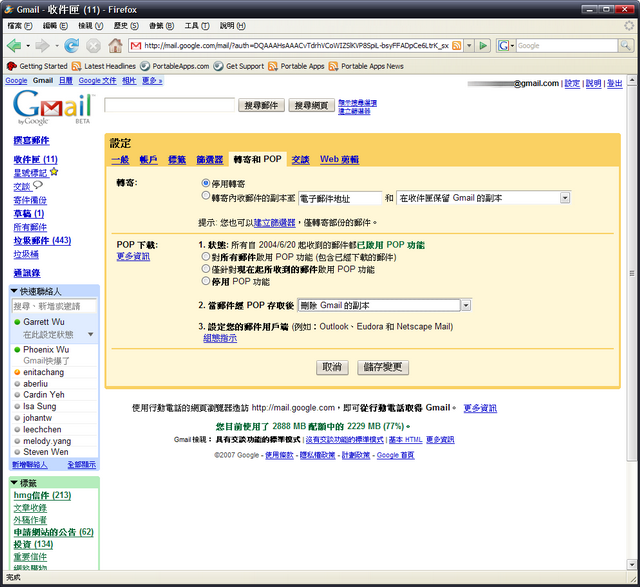Click the Gmail favicon in address bar
The width and height of the screenshot is (640, 587).
(136, 46)
